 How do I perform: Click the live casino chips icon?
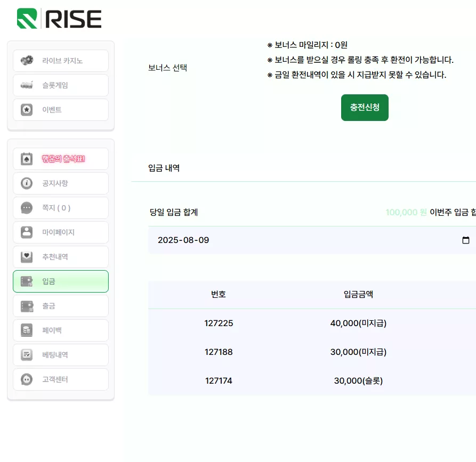[x=27, y=60]
